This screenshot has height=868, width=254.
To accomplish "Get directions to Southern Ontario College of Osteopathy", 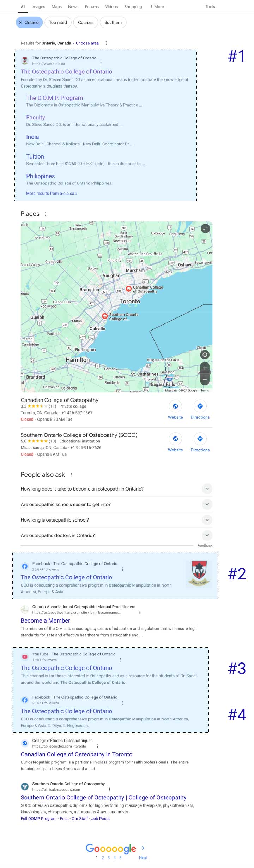I will click(x=200, y=439).
